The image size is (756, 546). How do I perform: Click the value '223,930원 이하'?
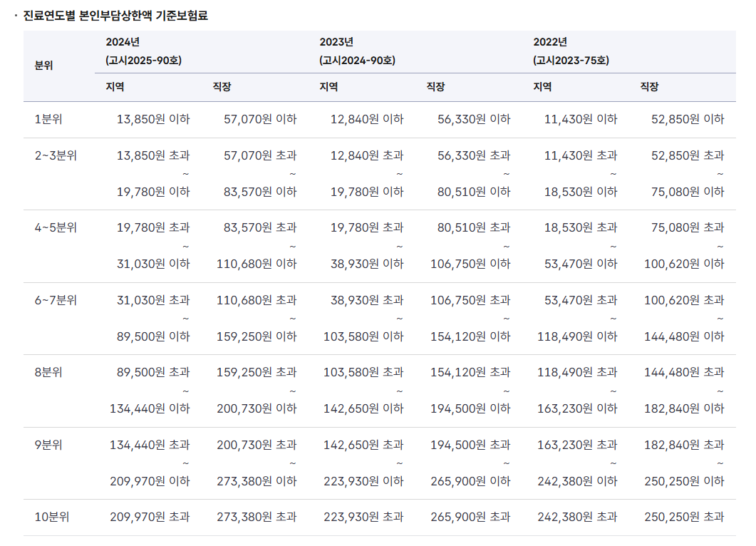pyautogui.click(x=363, y=481)
